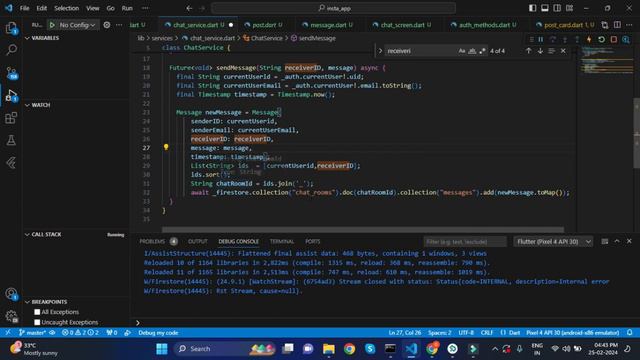Toggle find in selection

click(551, 51)
